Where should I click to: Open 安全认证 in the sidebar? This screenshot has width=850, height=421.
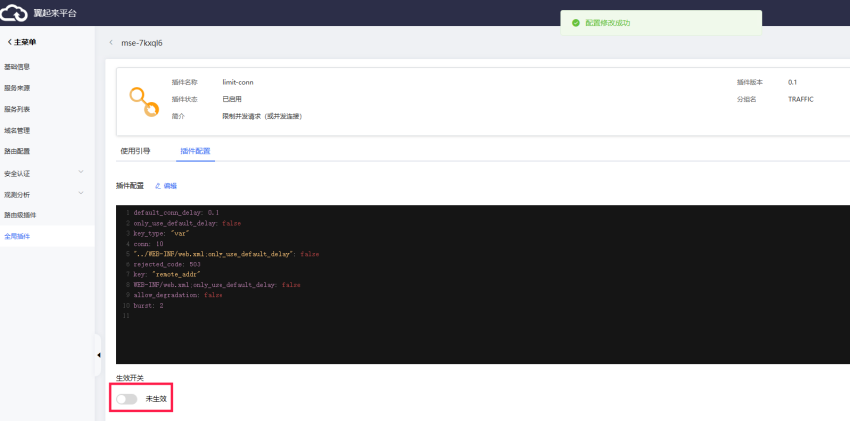click(17, 174)
